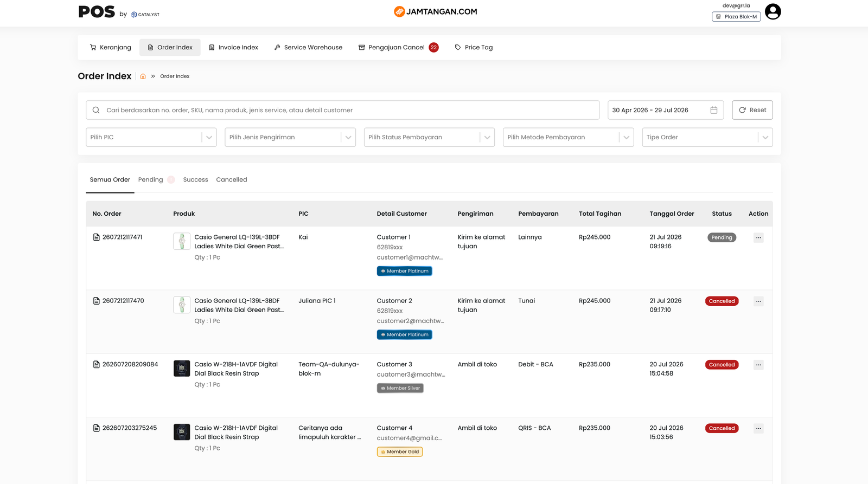Open the Price Tag menu
The image size is (868, 484).
point(474,47)
